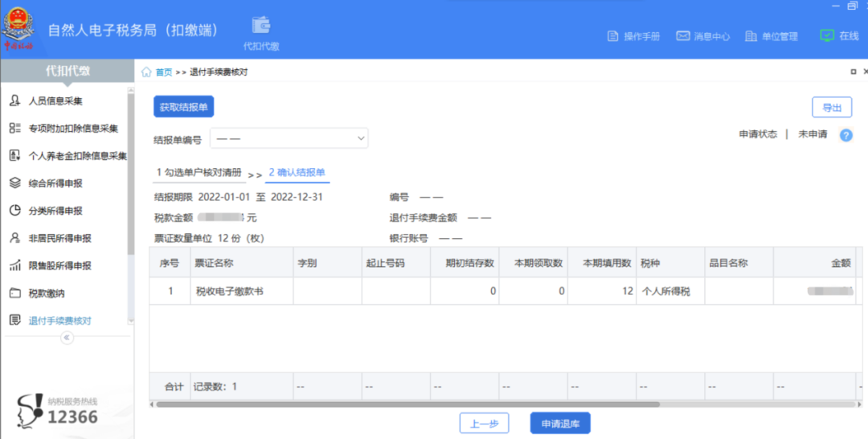Viewport: 868px width, 439px height.
Task: Click the 专项附加扣除信息采集 list icon
Action: pos(15,129)
